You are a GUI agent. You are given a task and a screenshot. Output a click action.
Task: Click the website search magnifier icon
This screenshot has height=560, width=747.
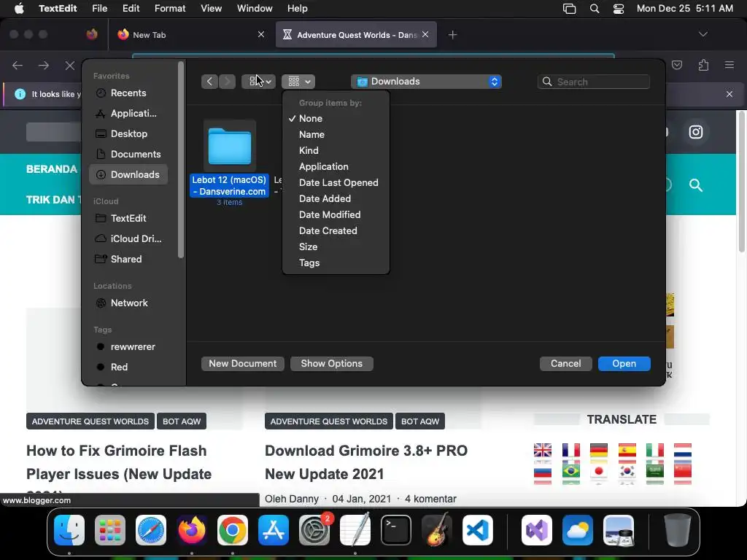695,185
